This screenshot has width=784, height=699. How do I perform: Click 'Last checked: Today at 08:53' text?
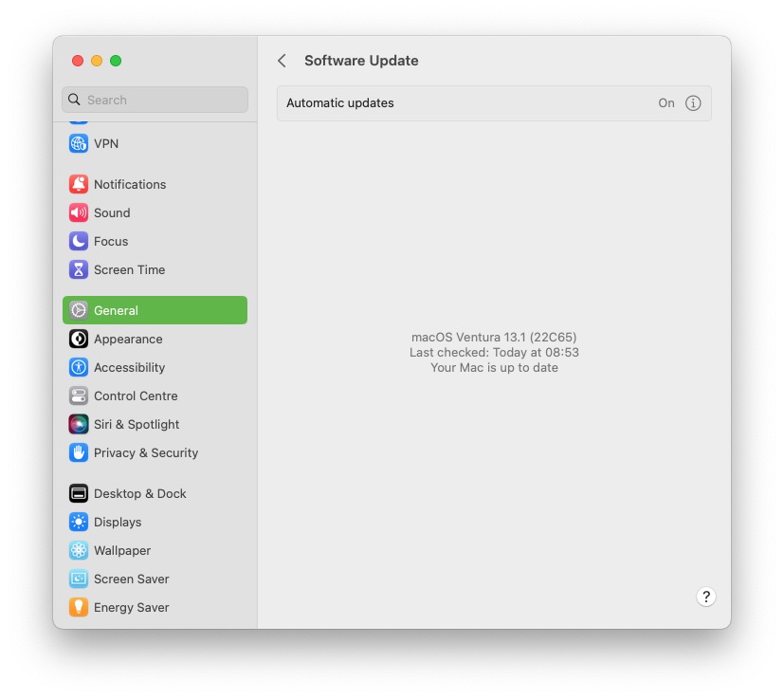pyautogui.click(x=494, y=352)
